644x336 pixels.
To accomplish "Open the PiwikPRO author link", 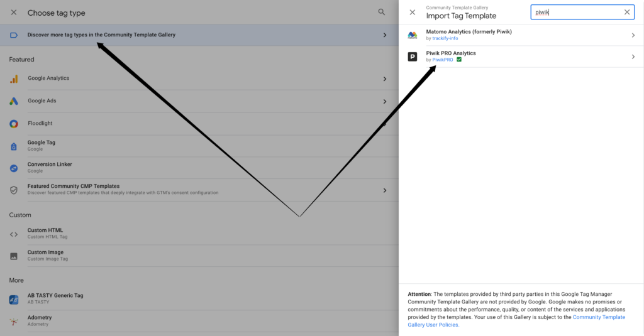I will click(443, 60).
